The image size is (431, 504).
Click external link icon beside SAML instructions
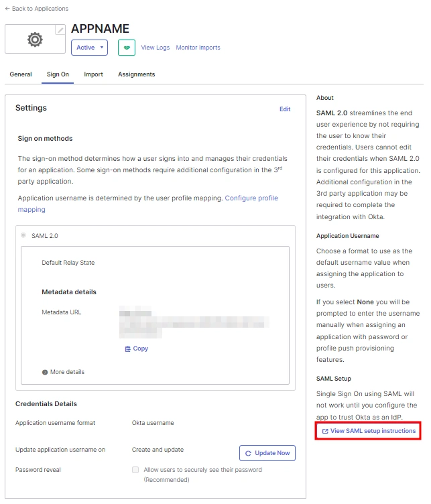point(325,431)
